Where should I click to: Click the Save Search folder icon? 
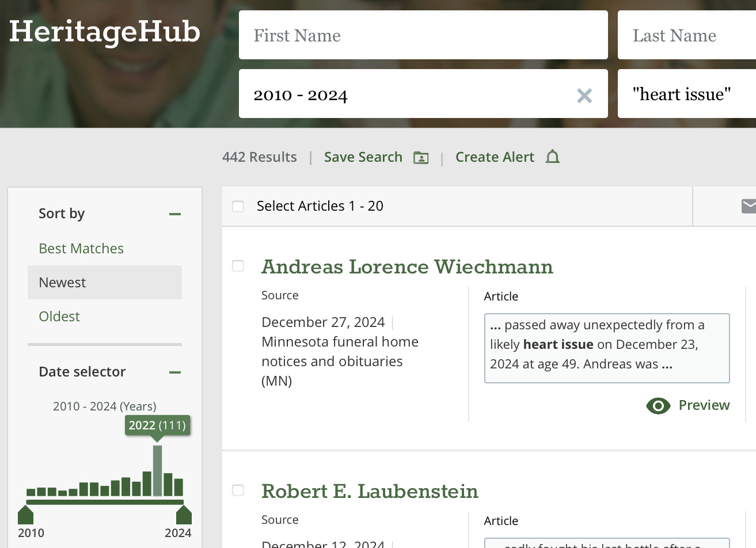(421, 158)
